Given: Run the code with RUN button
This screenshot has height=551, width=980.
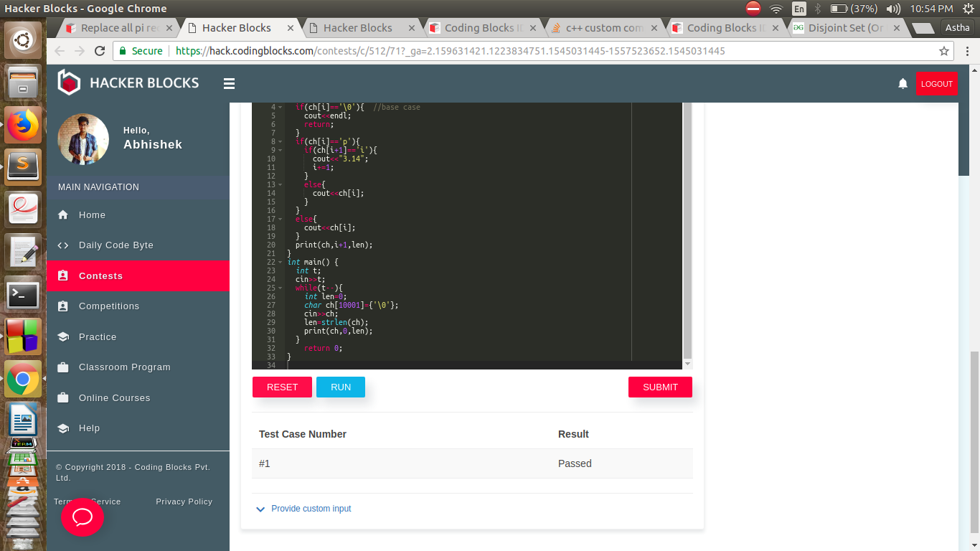Looking at the screenshot, I should click(x=341, y=387).
